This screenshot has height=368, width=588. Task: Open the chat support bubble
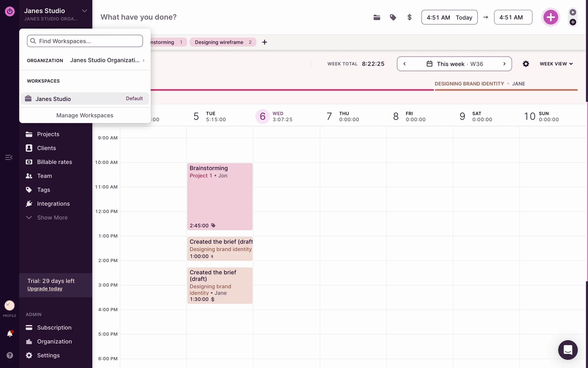(x=568, y=350)
